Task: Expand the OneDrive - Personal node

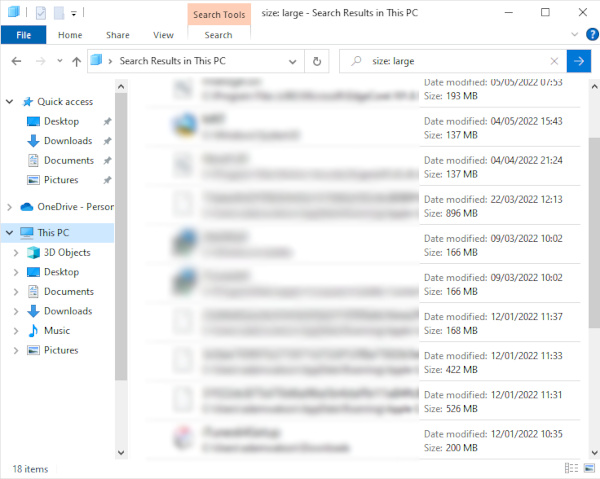Action: [x=10, y=207]
